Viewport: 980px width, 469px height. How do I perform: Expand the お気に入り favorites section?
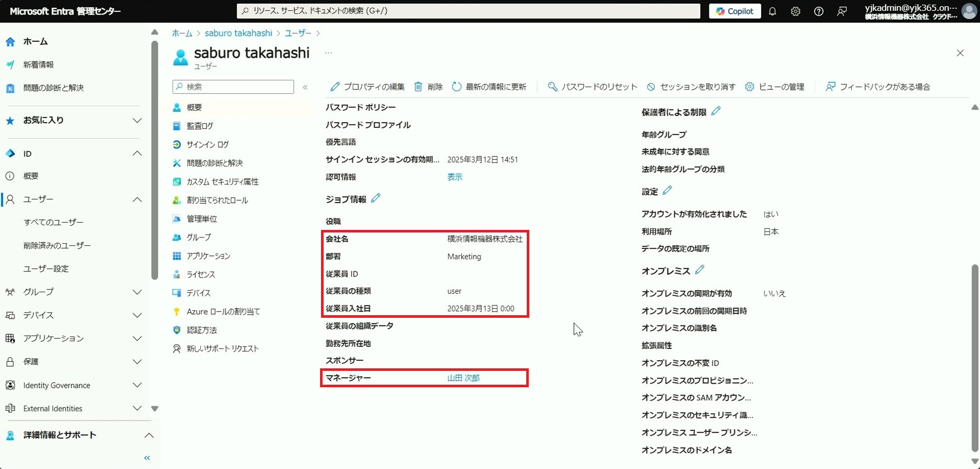click(x=137, y=121)
